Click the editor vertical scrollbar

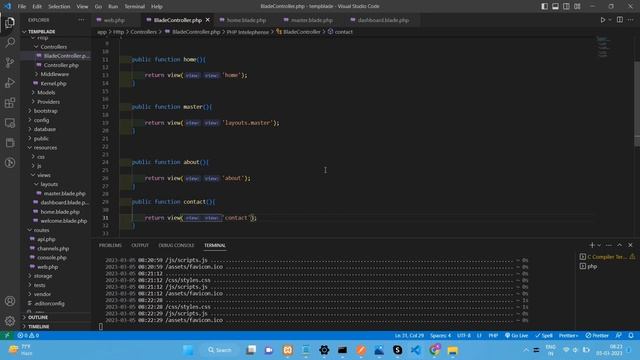[x=637, y=103]
